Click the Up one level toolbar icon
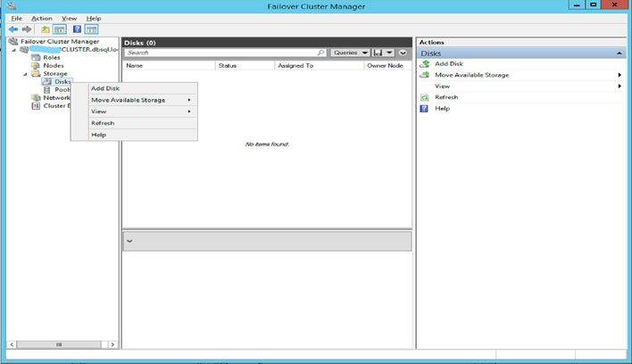Image resolution: width=632 pixels, height=364 pixels. [x=46, y=29]
